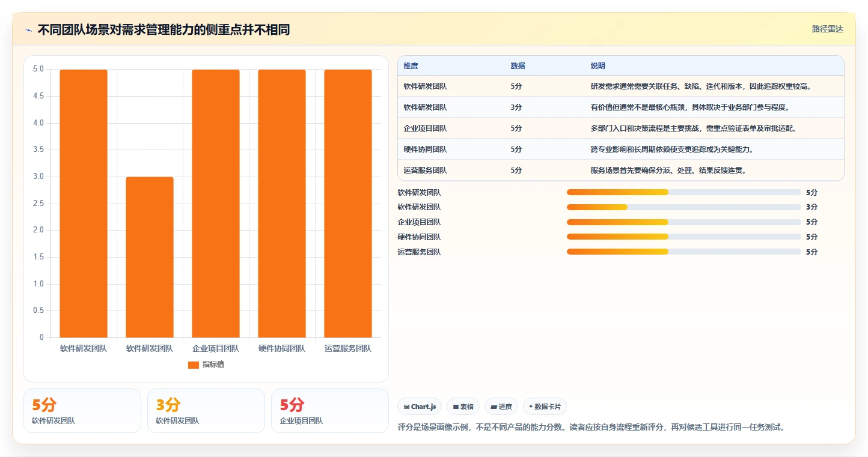
Task: Click the orange 指标值 legend swatch
Action: point(193,365)
